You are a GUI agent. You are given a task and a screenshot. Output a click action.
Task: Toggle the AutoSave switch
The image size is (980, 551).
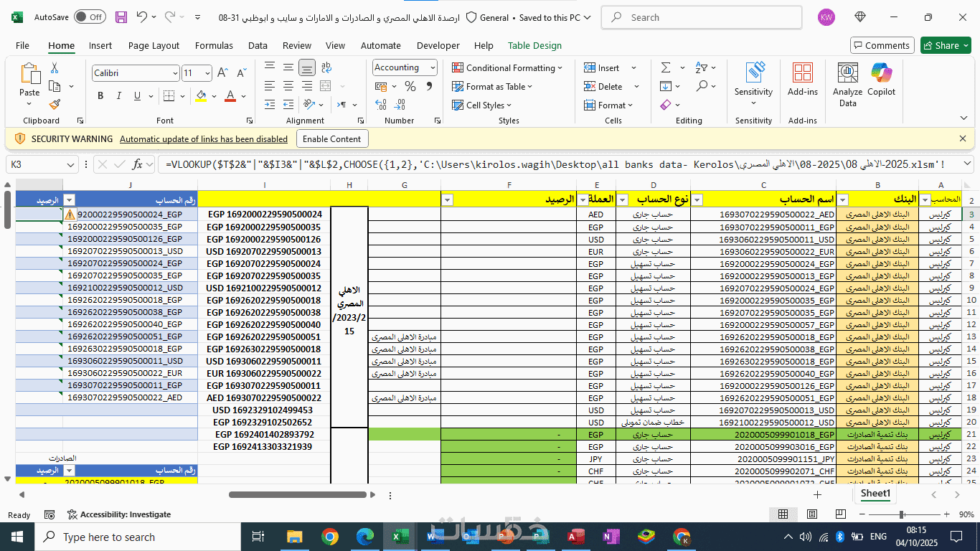click(90, 17)
